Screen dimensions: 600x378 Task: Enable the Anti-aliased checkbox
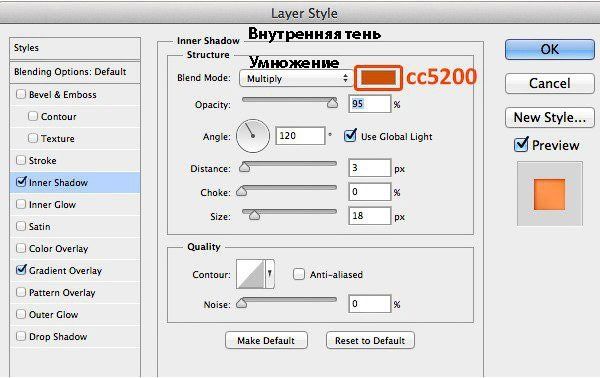click(298, 274)
